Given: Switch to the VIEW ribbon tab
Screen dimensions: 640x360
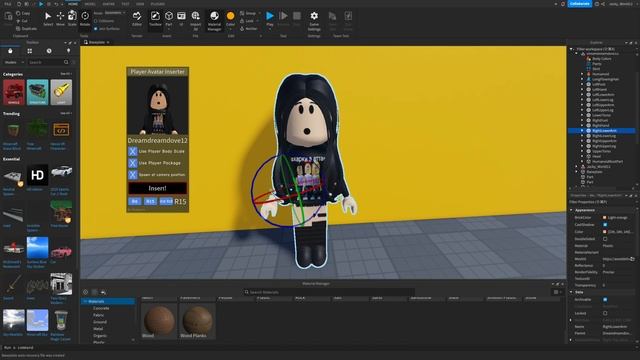Looking at the screenshot, I should point(140,4).
